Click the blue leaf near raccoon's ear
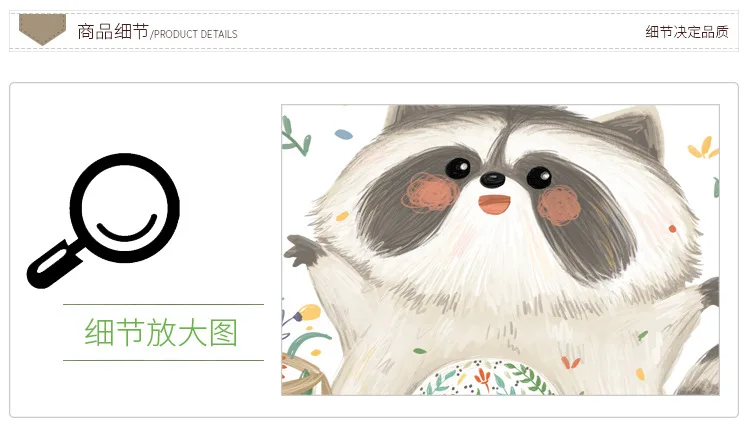750x430 pixels. click(x=343, y=134)
